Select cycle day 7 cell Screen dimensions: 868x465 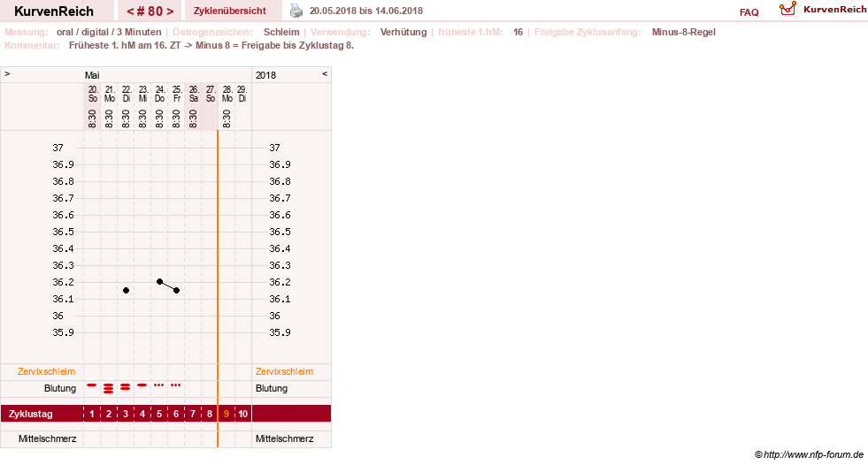pos(193,414)
